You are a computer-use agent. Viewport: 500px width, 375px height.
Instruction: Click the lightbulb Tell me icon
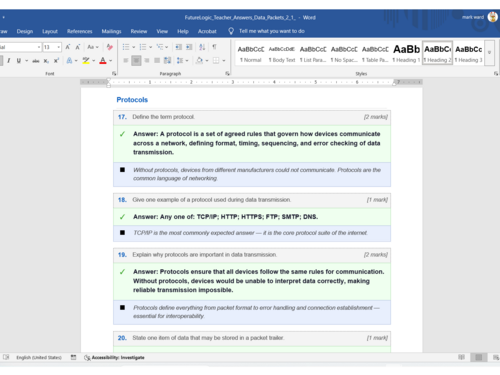(x=231, y=31)
